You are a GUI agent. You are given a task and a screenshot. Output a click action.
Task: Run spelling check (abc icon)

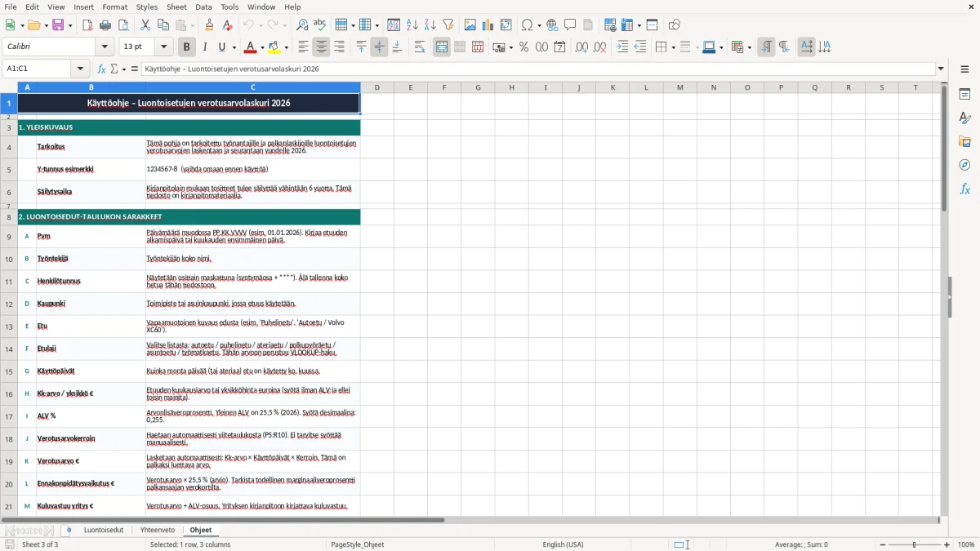tap(319, 25)
